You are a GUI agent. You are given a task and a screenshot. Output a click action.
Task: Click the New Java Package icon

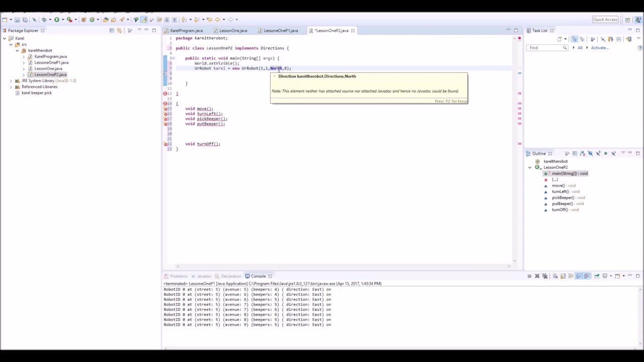[x=84, y=20]
